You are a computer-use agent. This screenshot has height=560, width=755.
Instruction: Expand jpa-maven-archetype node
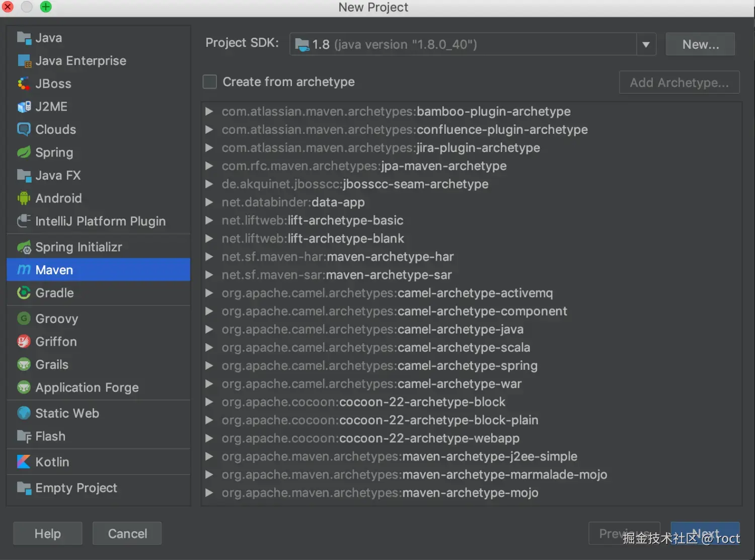point(209,166)
